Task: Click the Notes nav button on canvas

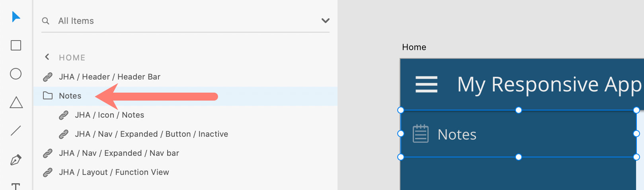Action: click(457, 134)
